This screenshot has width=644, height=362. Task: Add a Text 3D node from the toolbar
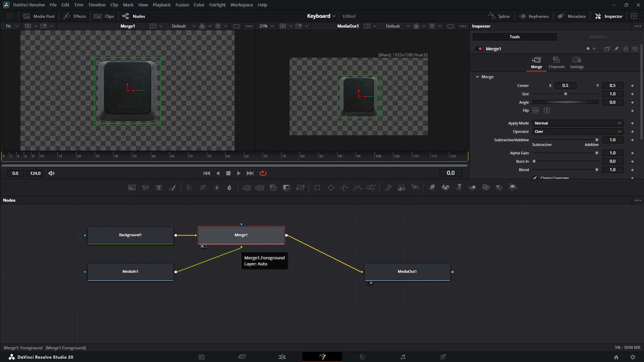pyautogui.click(x=459, y=187)
